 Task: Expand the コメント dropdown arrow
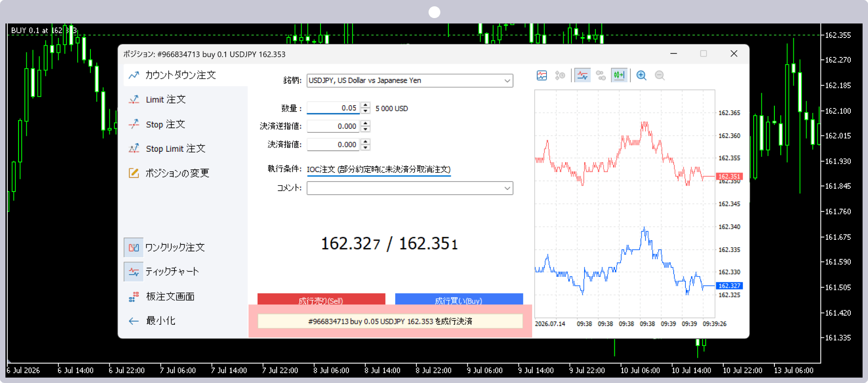tap(507, 188)
